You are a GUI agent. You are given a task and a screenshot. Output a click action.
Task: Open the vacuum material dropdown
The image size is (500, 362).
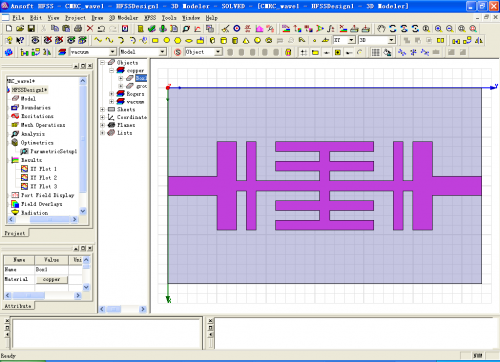point(113,52)
